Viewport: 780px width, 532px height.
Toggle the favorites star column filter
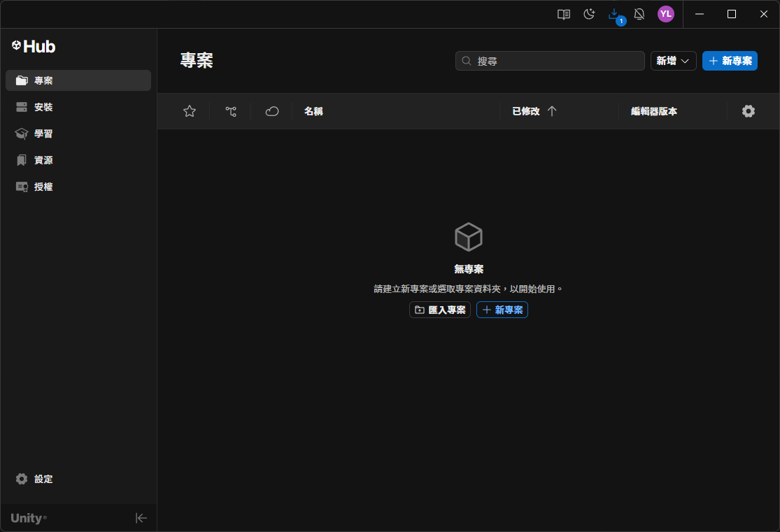(189, 110)
